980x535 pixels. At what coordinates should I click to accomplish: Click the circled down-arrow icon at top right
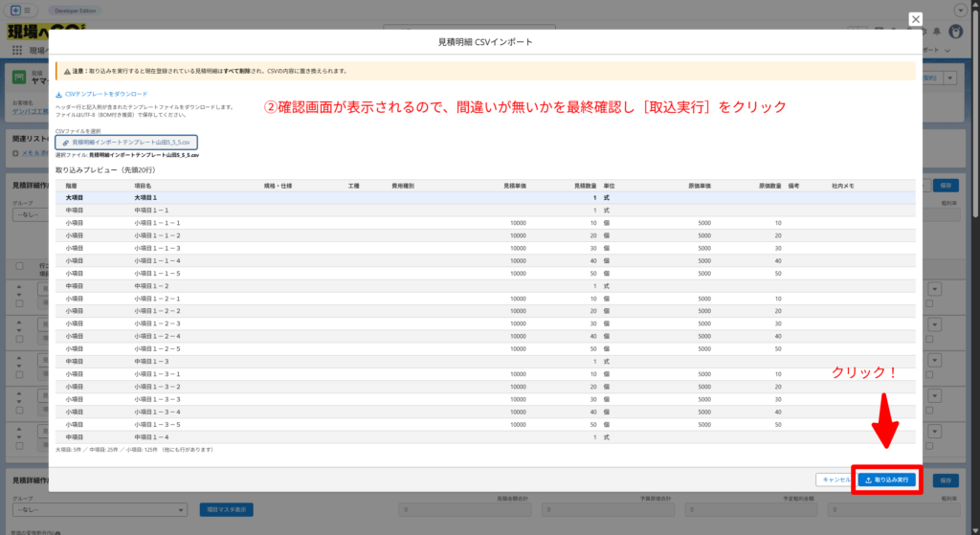coord(961,10)
